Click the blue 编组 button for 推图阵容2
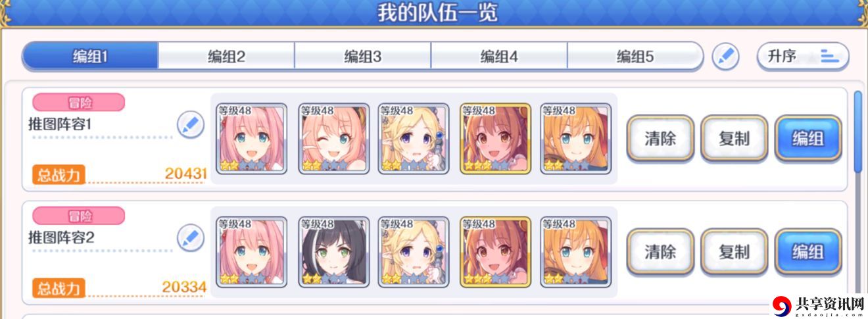The width and height of the screenshot is (868, 319). coord(808,252)
